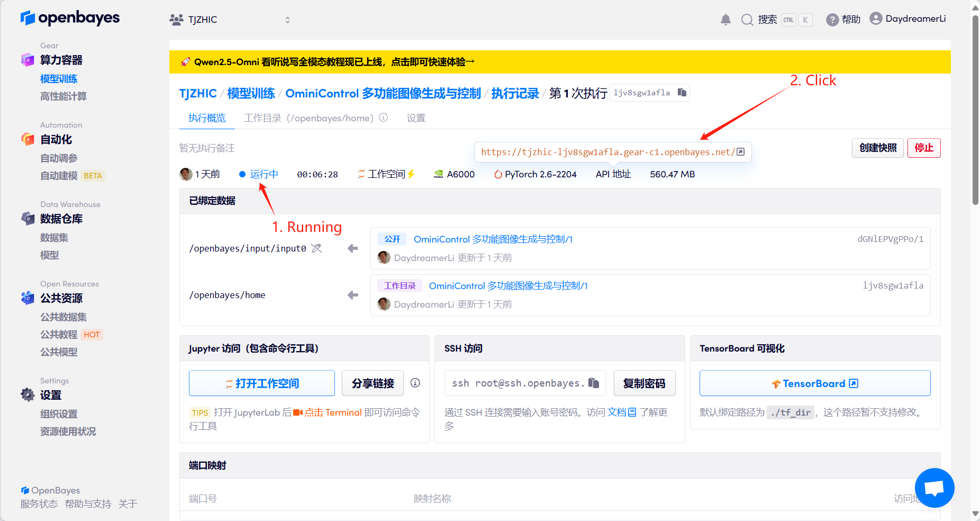
Task: Copy the SSH command via clipboard icon
Action: click(594, 383)
